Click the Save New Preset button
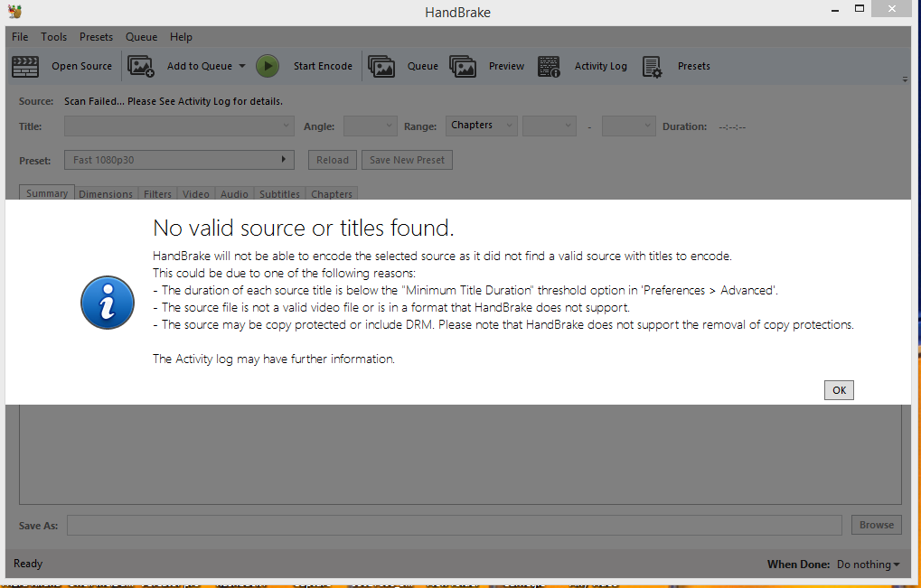921x588 pixels. [x=407, y=160]
